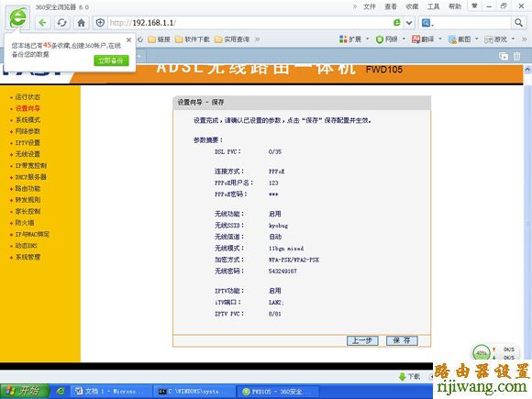Screen dimensions: 532x399
Task: Expand 路由功能 in the sidebar
Action: tap(28, 188)
